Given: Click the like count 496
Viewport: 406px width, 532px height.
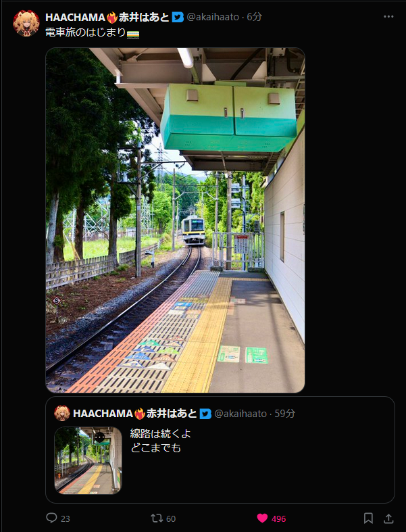Looking at the screenshot, I should point(278,518).
